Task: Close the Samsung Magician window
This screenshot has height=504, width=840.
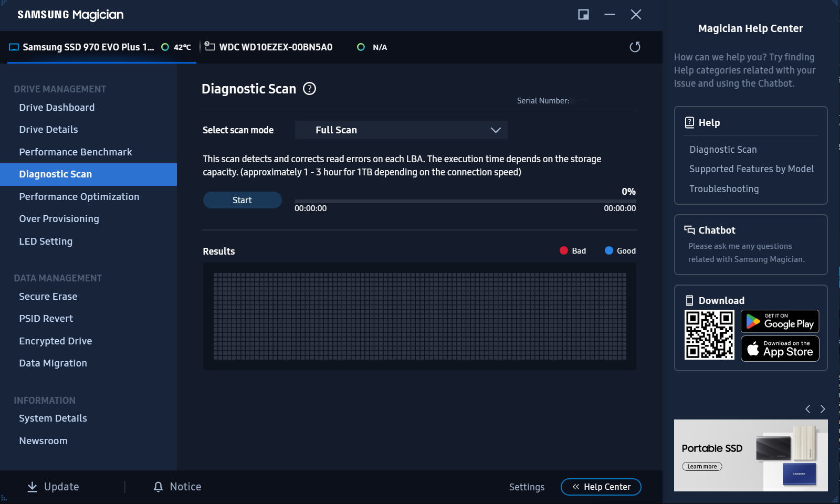Action: 636,15
